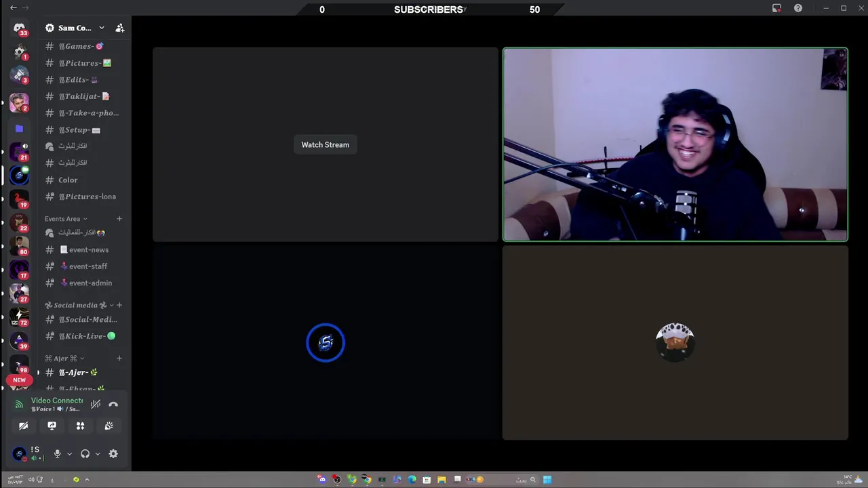Screen dimensions: 868x488
Task: Open the Pictures-lona channel
Action: point(81,197)
